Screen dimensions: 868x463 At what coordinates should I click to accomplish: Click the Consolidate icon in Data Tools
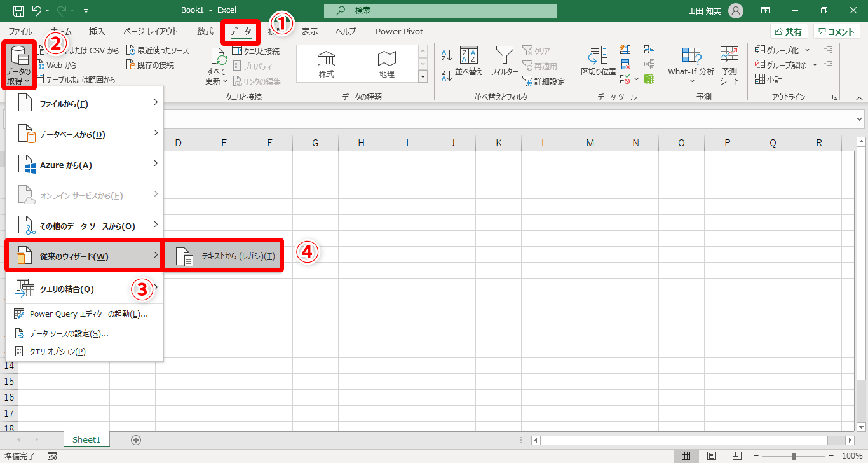649,50
